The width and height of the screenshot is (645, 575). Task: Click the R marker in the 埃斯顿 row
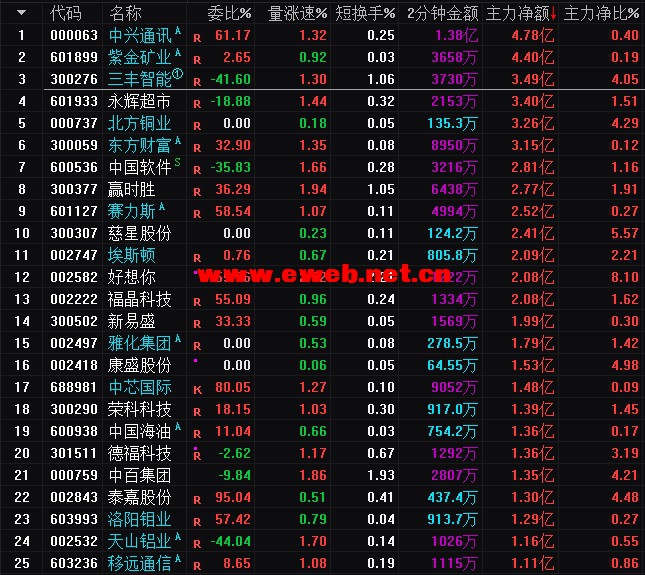pyautogui.click(x=197, y=258)
